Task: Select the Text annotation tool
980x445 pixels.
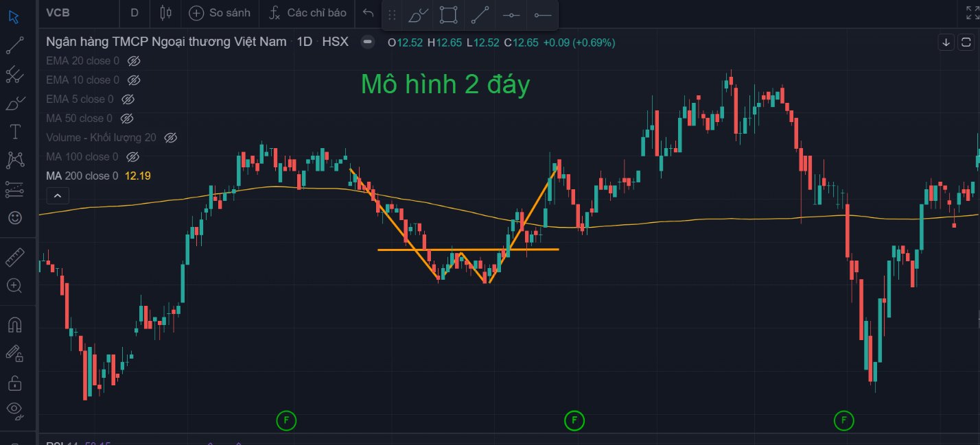Action: click(x=14, y=132)
